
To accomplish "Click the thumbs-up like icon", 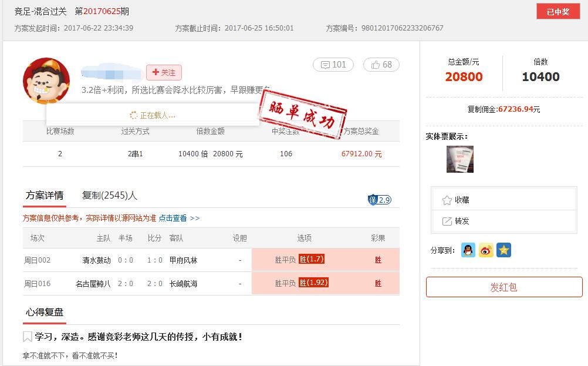I will click(x=375, y=65).
